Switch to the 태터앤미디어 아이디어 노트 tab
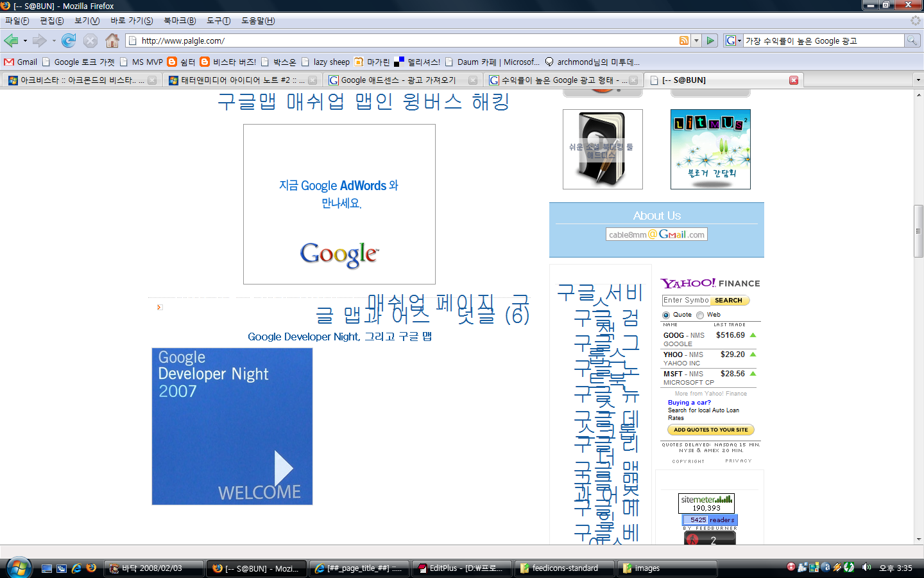The image size is (924, 578). click(243, 80)
